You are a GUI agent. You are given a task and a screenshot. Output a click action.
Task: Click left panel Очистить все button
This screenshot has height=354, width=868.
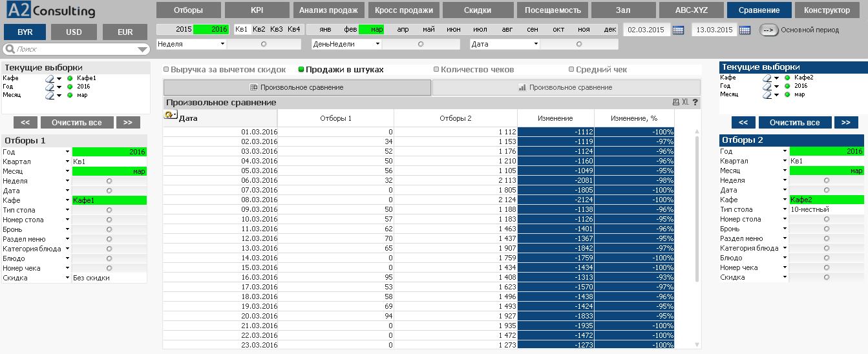pyautogui.click(x=77, y=122)
